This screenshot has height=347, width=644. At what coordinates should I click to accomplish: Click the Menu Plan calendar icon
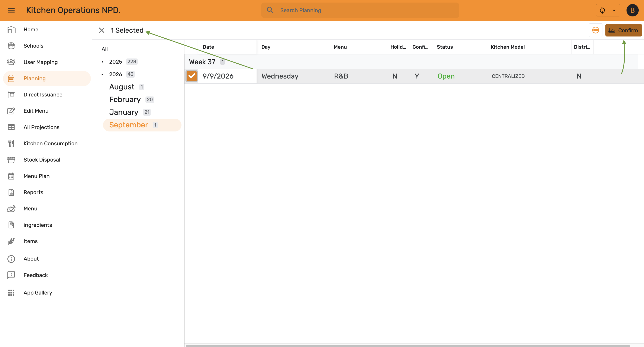11,176
